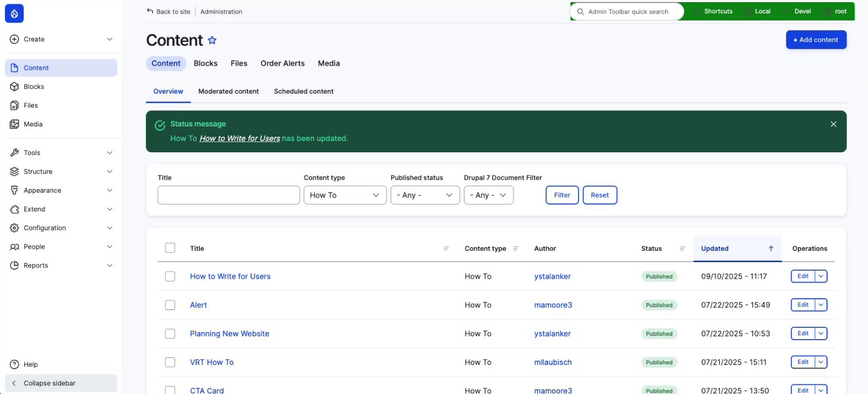868x394 pixels.
Task: Click the Local toolbar item
Action: (x=758, y=11)
